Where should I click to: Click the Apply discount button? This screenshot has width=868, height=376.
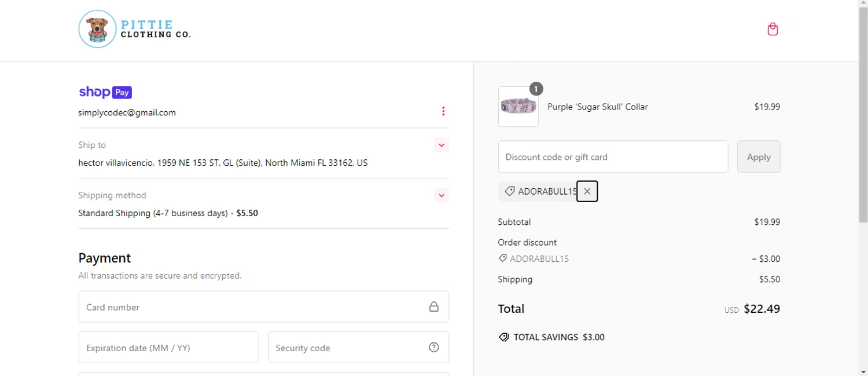point(759,156)
